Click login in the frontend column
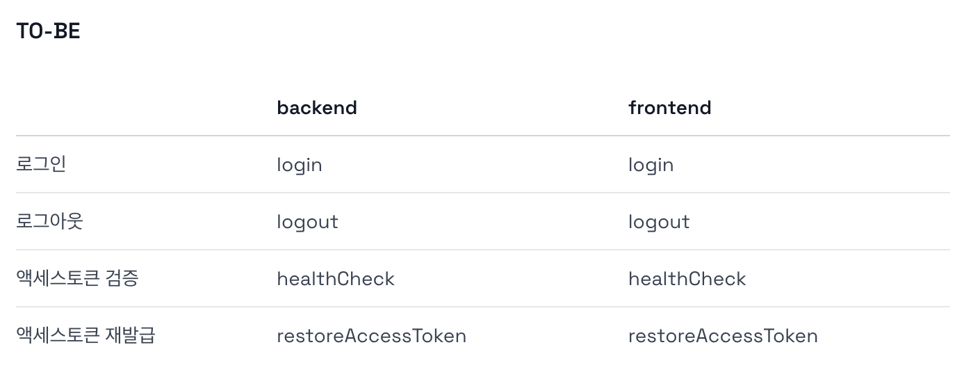The image size is (980, 370). click(651, 165)
